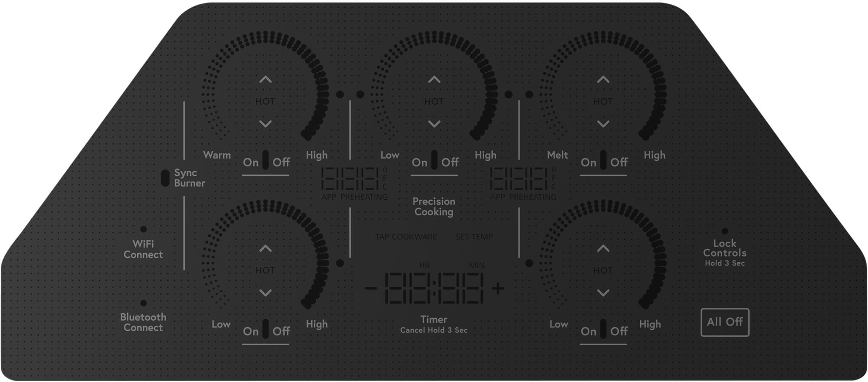Viewport: 868px width, 382px height.
Task: Increase timer with plus sign
Action: click(x=498, y=288)
